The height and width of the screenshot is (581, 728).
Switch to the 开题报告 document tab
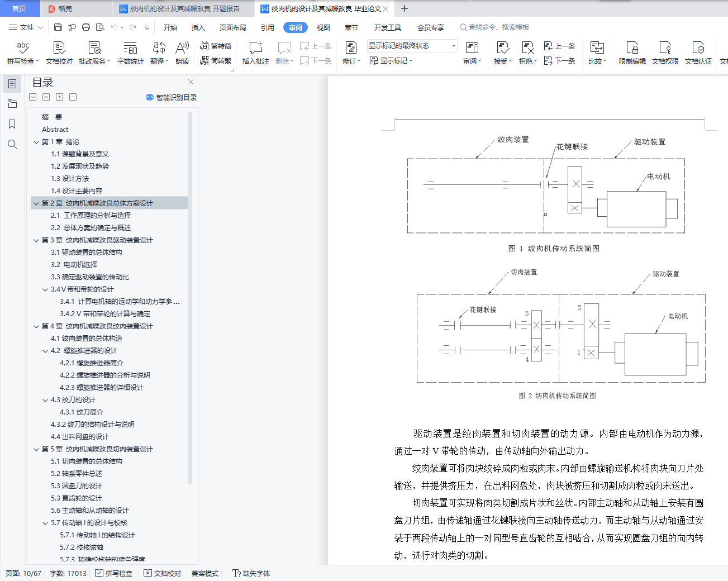184,8
